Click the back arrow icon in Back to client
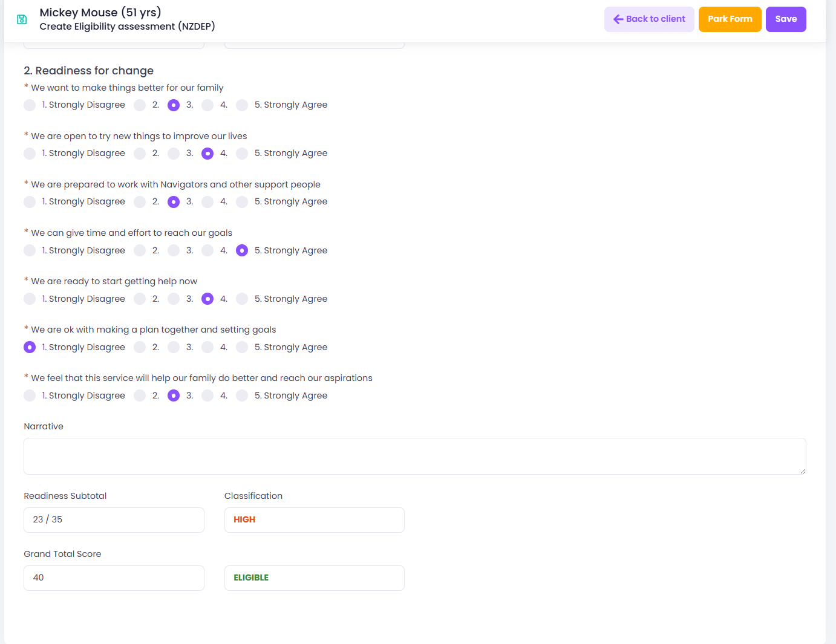 tap(618, 19)
